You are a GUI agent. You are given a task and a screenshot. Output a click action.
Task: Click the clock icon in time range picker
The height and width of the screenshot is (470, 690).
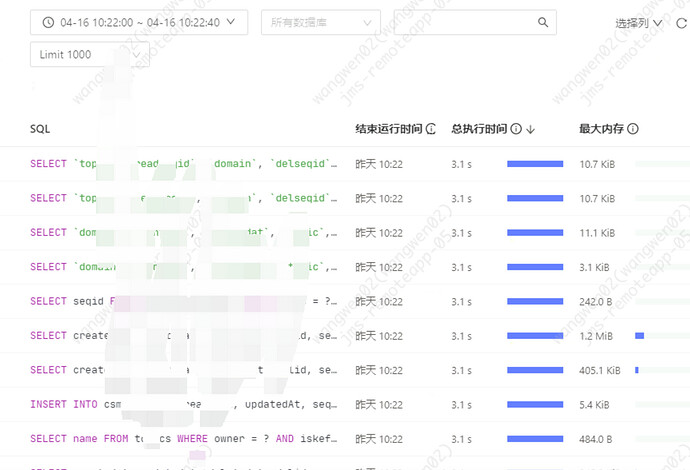[x=48, y=22]
